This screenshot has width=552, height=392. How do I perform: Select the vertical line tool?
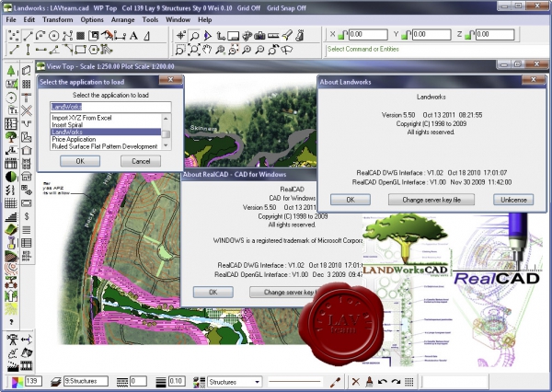pyautogui.click(x=28, y=50)
